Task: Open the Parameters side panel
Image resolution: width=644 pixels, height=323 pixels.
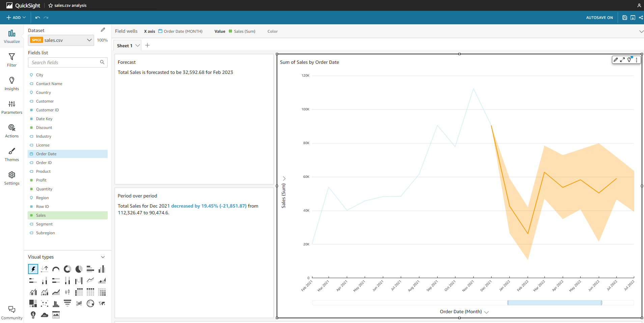Action: pos(12,107)
